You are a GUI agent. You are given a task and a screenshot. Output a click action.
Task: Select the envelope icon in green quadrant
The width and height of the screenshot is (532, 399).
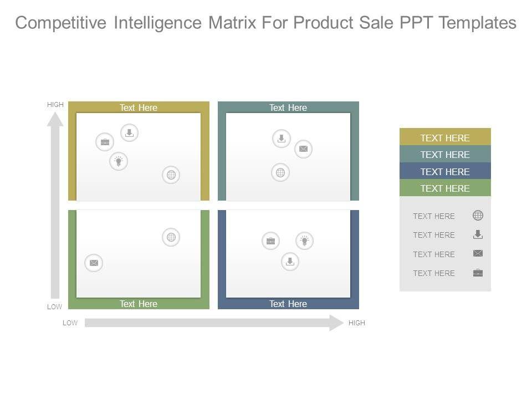pyautogui.click(x=94, y=263)
